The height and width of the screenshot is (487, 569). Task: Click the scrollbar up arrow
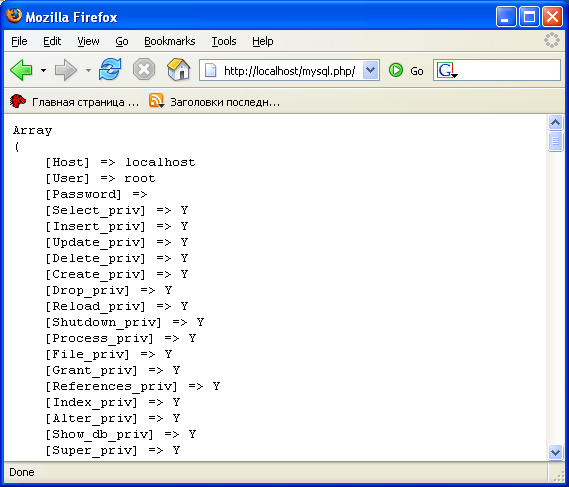(x=555, y=123)
